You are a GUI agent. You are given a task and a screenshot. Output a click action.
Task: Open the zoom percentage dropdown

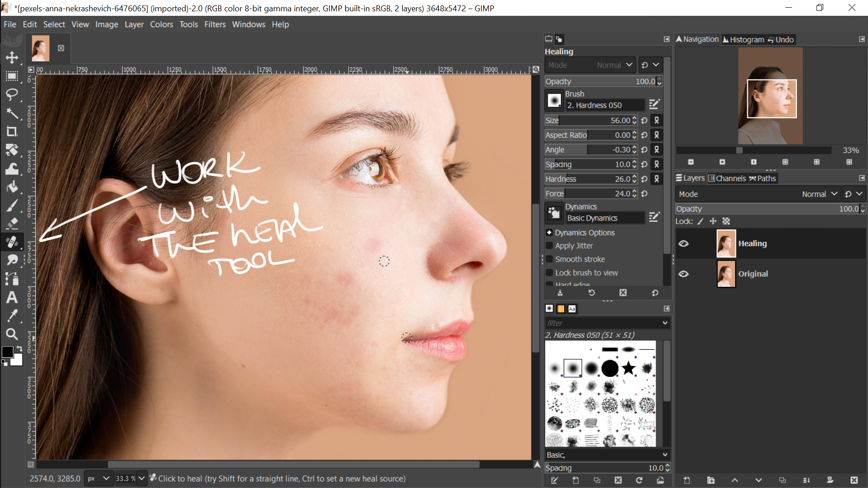coord(142,479)
